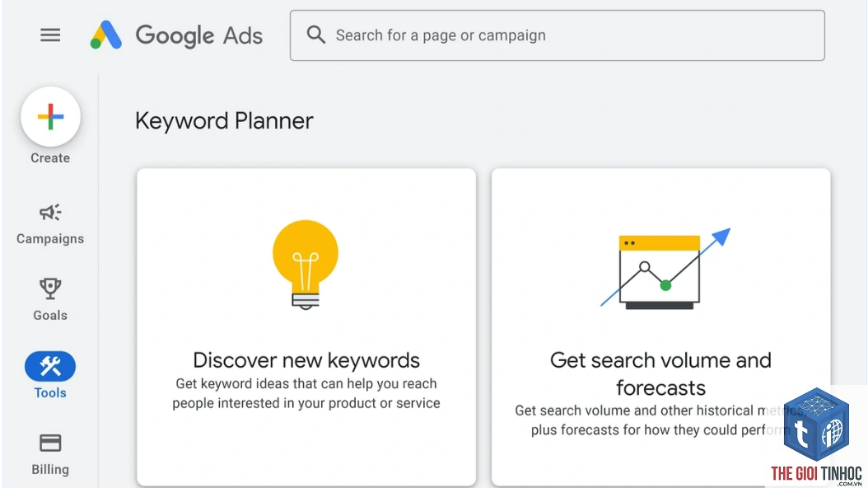This screenshot has width=868, height=488.
Task: Open the Billing section
Action: click(50, 455)
